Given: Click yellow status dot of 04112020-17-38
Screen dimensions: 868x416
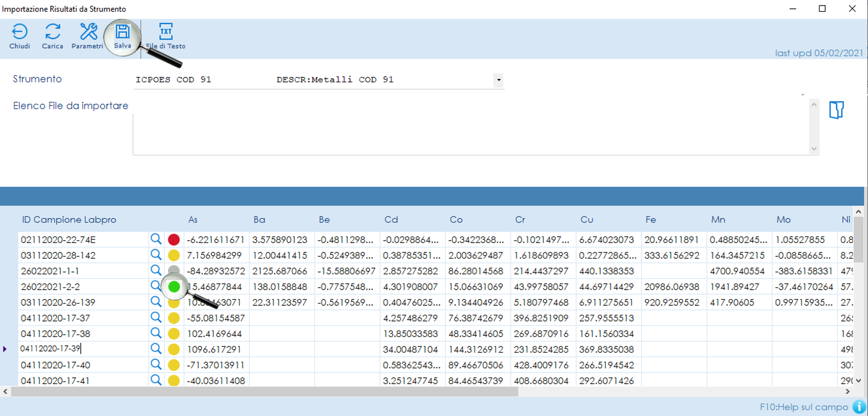Looking at the screenshot, I should (174, 334).
